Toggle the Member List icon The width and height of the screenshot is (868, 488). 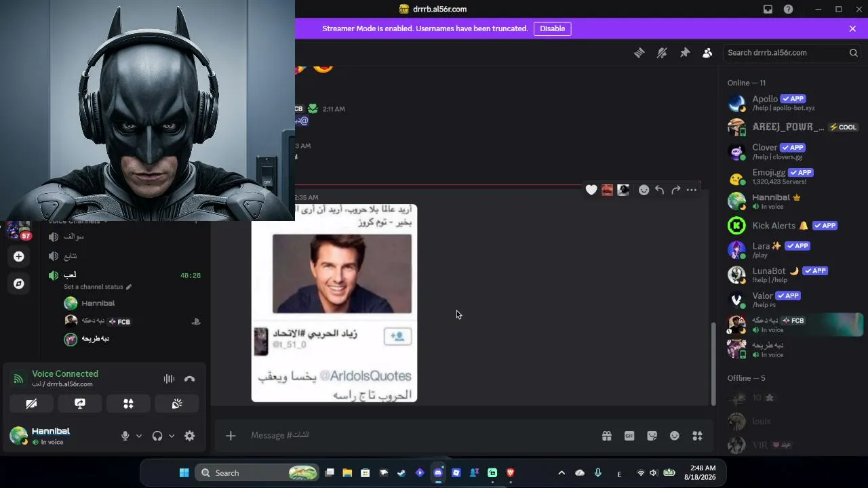tap(707, 53)
